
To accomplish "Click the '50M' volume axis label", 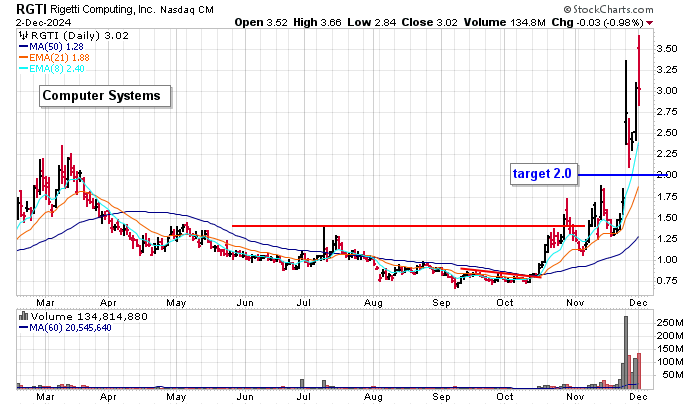I will 673,375.
